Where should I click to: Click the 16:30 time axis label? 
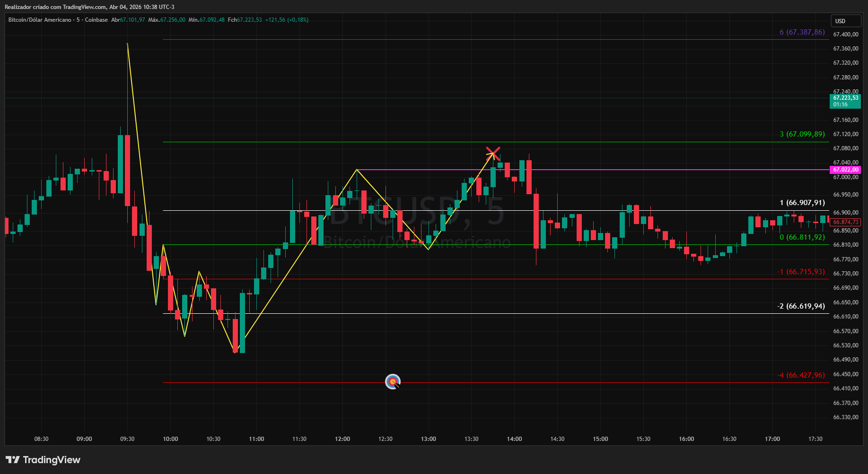click(729, 439)
